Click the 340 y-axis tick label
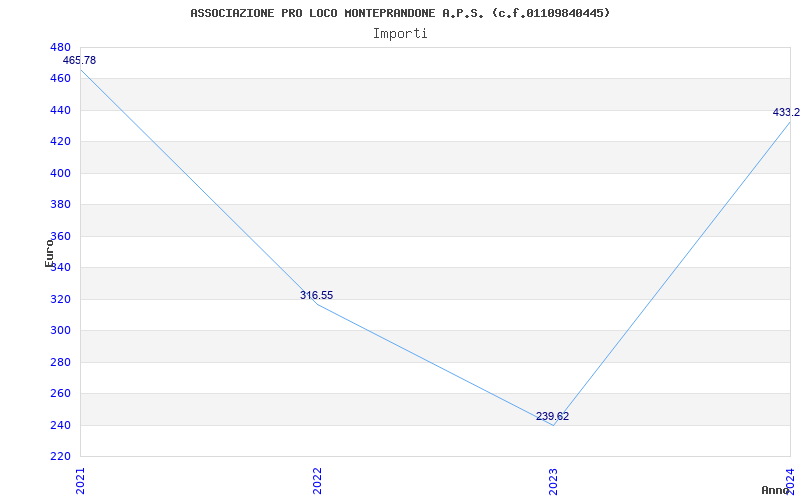 click(60, 268)
